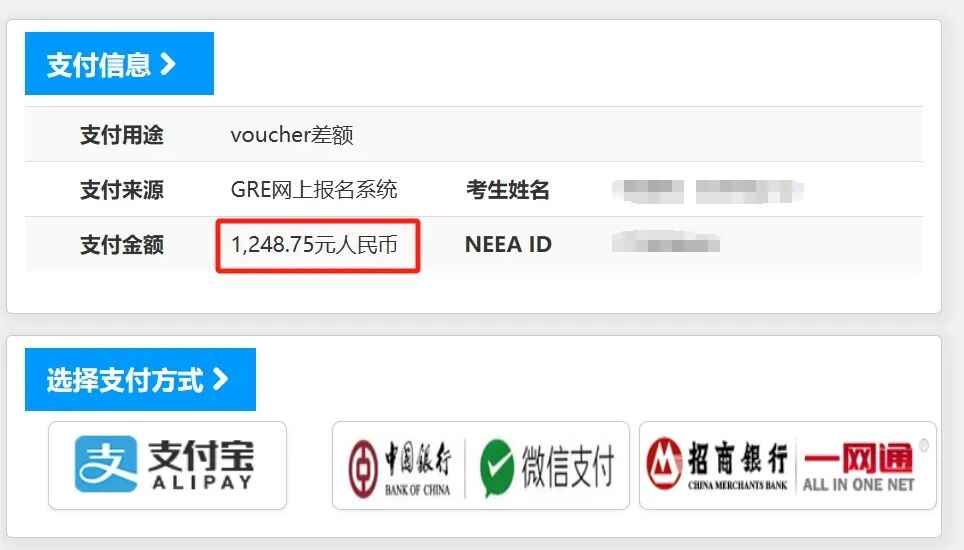Choose the 微信支付 text option

click(x=567, y=466)
